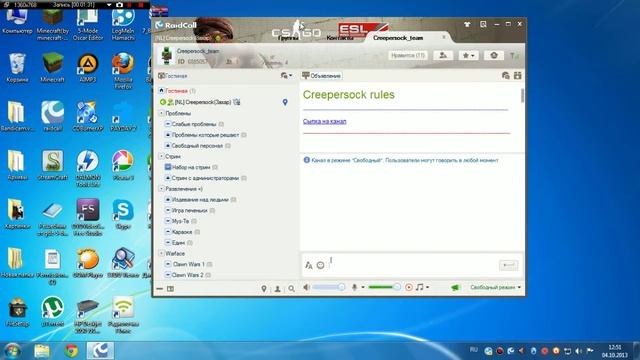Image resolution: width=640 pixels, height=360 pixels.
Task: Open the Свободный режим mode dropdown
Action: pyautogui.click(x=495, y=287)
